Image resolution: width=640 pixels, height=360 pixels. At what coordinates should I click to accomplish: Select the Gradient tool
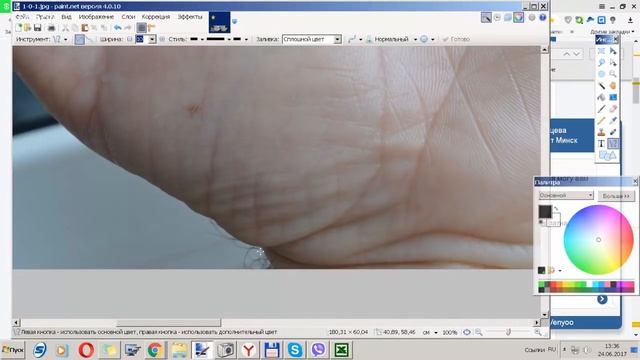613,97
